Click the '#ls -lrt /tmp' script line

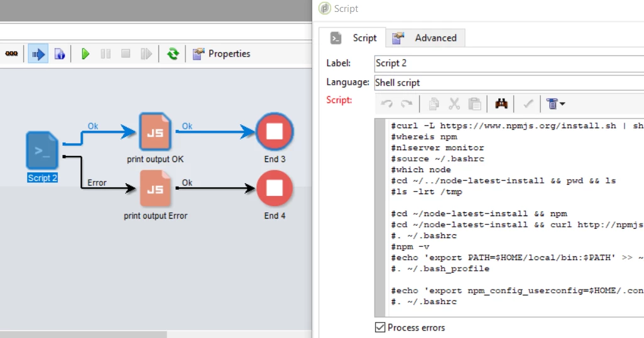tap(427, 192)
